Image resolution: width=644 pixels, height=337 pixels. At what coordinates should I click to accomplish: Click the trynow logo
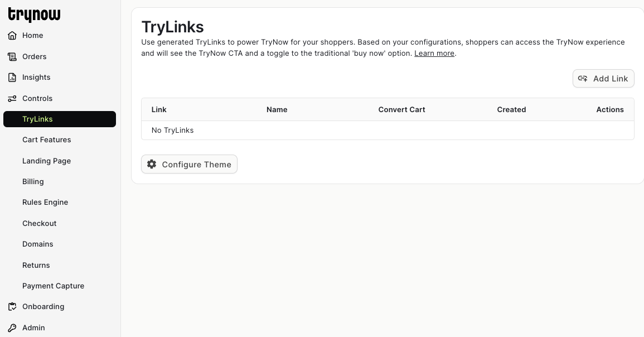pos(34,15)
